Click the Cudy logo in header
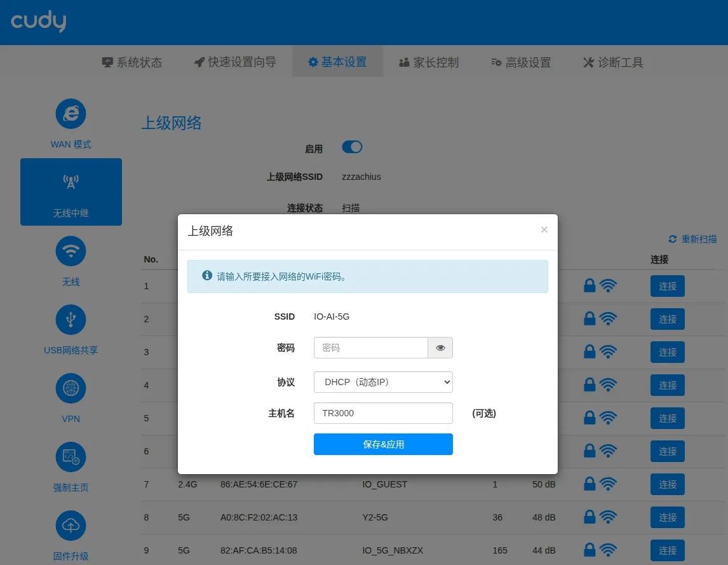Image resolution: width=728 pixels, height=565 pixels. pos(39,22)
